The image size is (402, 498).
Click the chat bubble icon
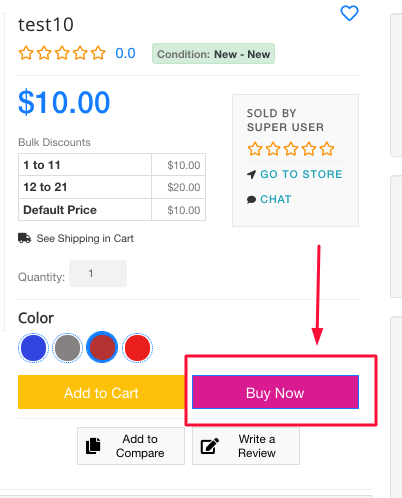point(251,199)
